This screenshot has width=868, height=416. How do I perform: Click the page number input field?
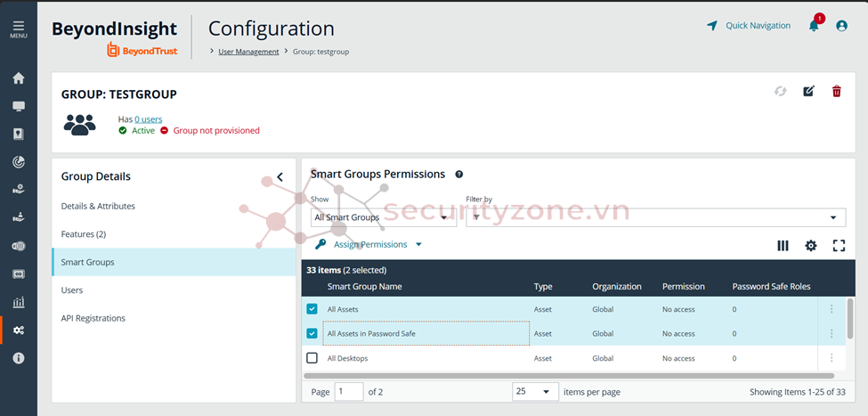click(x=349, y=392)
